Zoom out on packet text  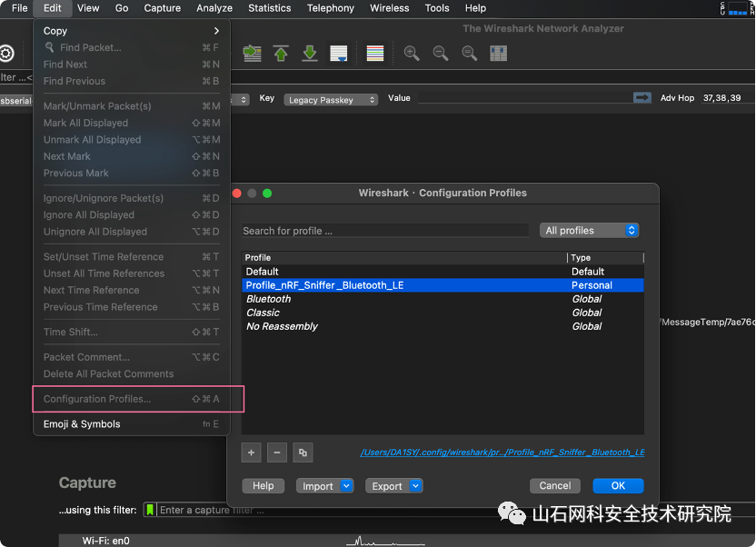pos(440,53)
